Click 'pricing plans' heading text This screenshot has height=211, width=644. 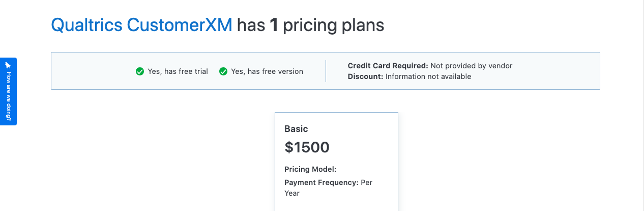coord(334,25)
